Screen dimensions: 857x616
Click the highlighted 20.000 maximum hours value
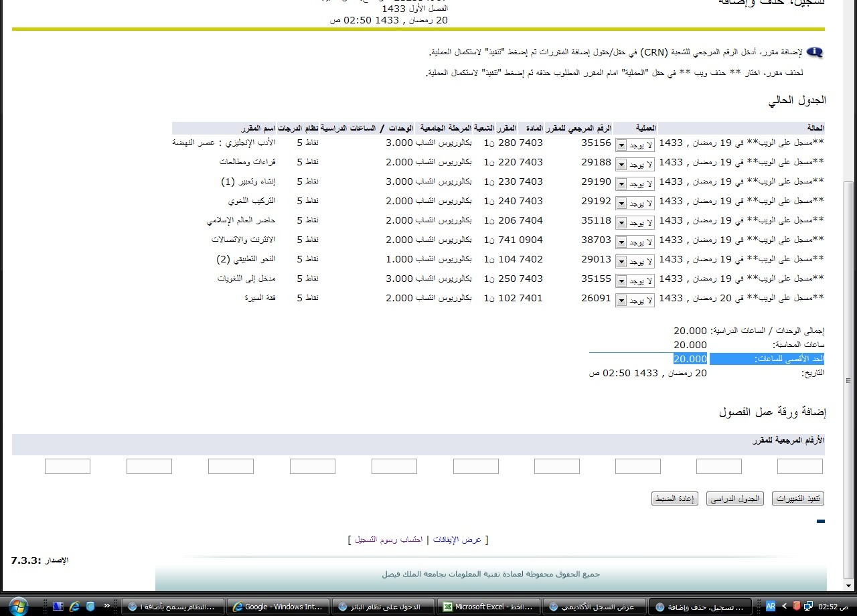pos(690,359)
